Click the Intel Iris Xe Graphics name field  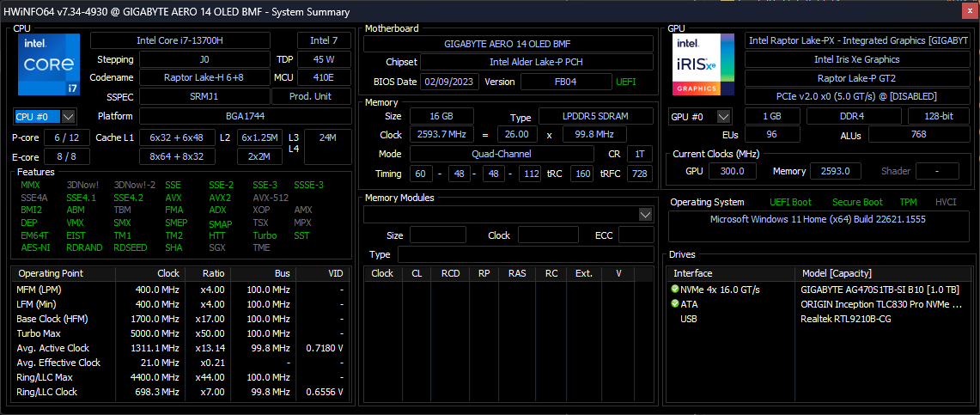[x=856, y=59]
